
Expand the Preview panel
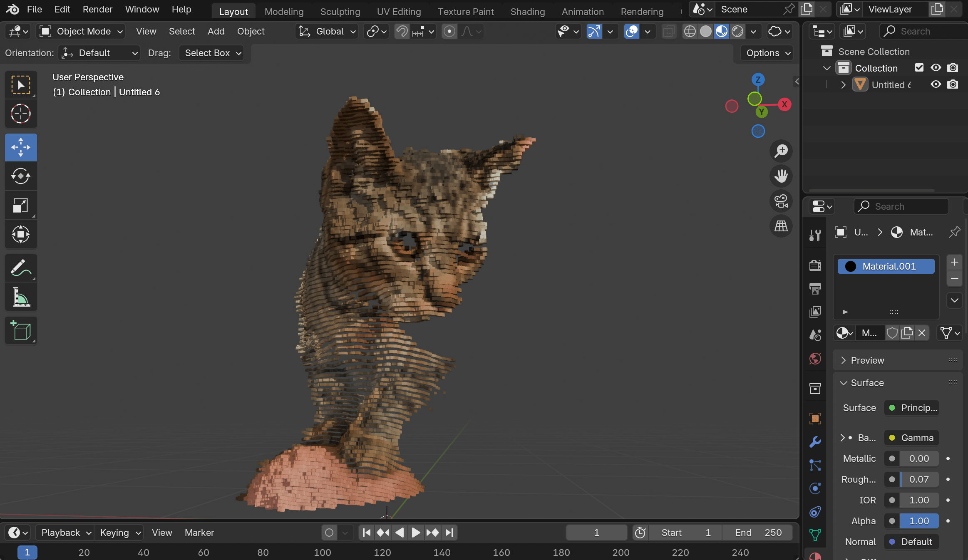[x=867, y=360]
